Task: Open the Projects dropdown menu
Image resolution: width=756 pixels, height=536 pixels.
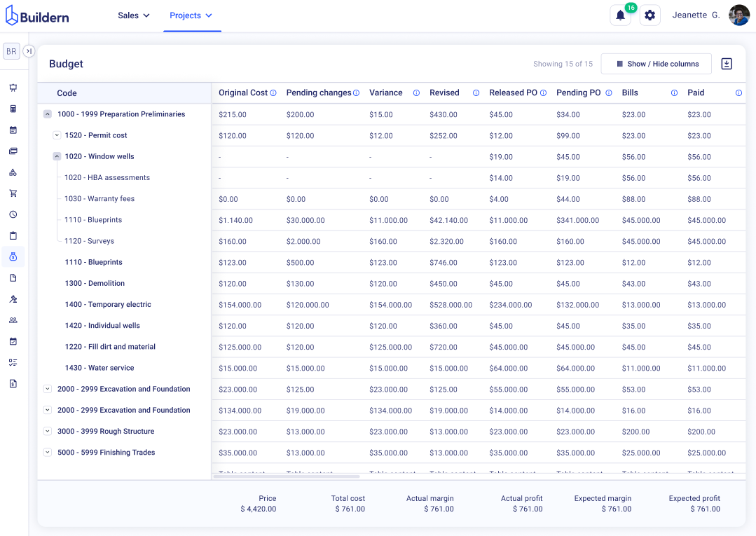Action: coord(191,15)
